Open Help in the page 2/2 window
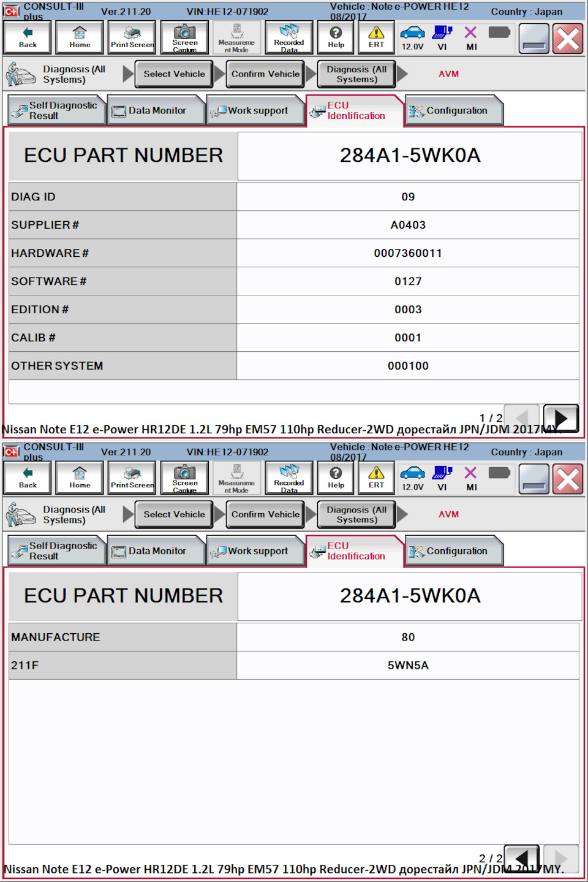Viewport: 588px width, 882px height. coord(336,478)
